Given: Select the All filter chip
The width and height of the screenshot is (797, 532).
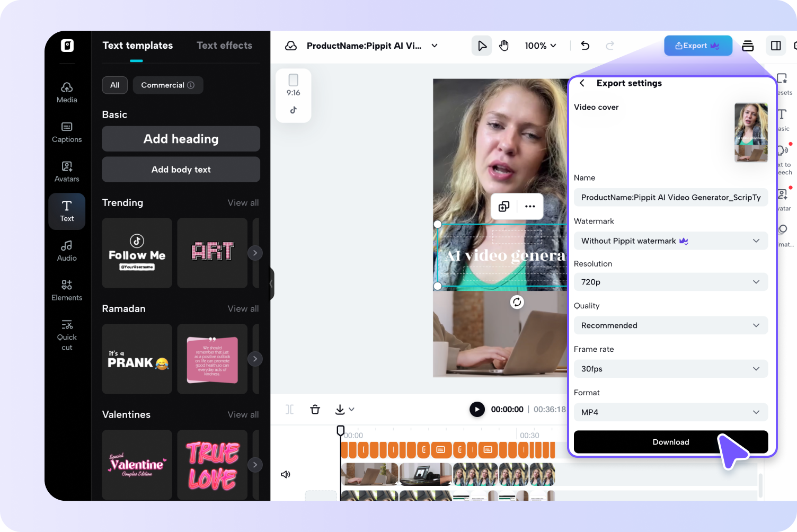Looking at the screenshot, I should pos(114,85).
